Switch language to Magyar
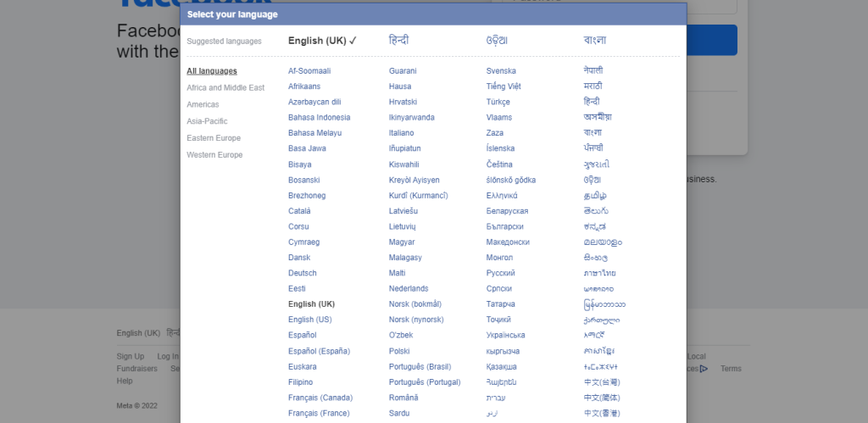 [x=402, y=242]
